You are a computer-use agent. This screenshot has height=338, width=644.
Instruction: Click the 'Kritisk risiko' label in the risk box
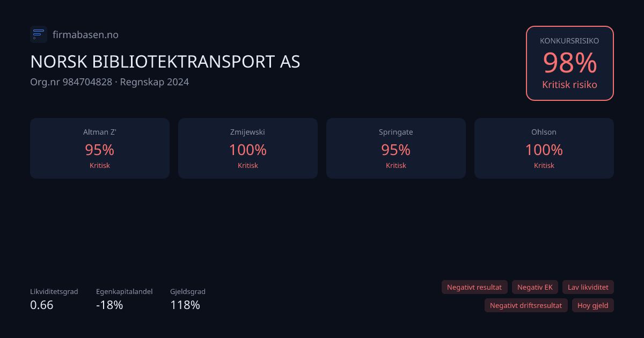tap(569, 84)
